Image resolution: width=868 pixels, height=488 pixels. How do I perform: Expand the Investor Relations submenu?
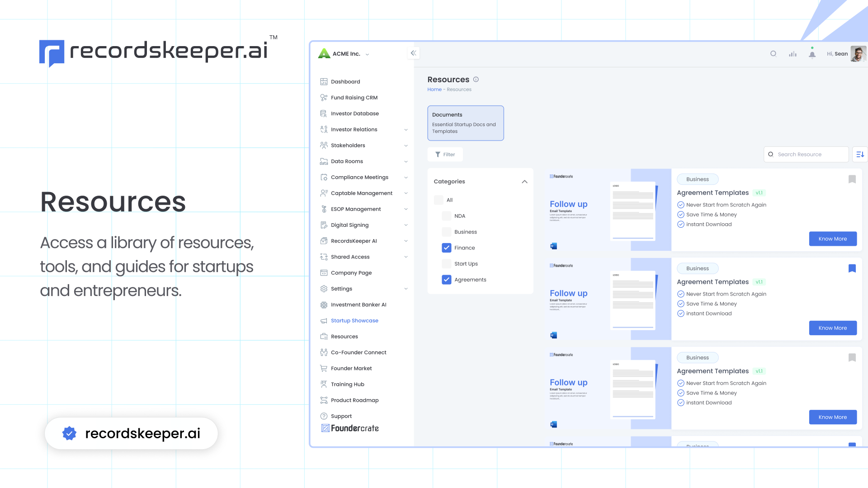(406, 130)
